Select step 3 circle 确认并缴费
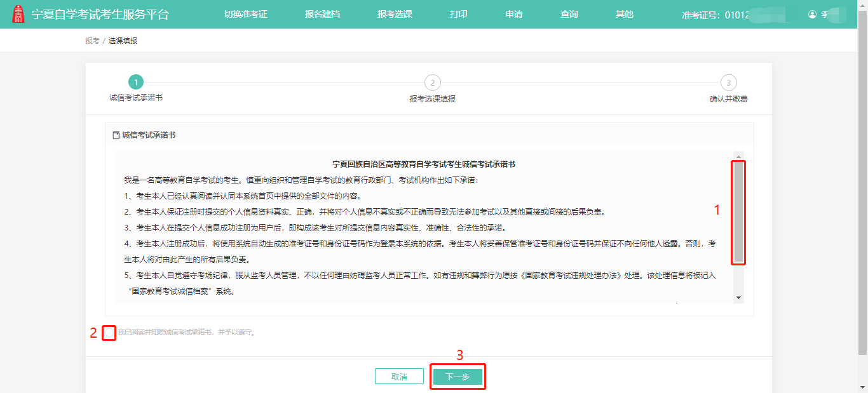 [x=728, y=83]
